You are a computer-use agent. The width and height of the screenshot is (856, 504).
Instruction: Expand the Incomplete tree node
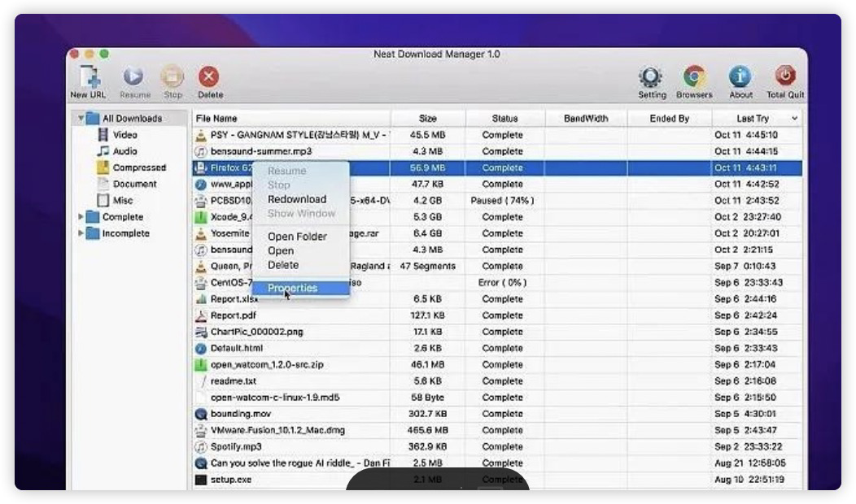81,233
